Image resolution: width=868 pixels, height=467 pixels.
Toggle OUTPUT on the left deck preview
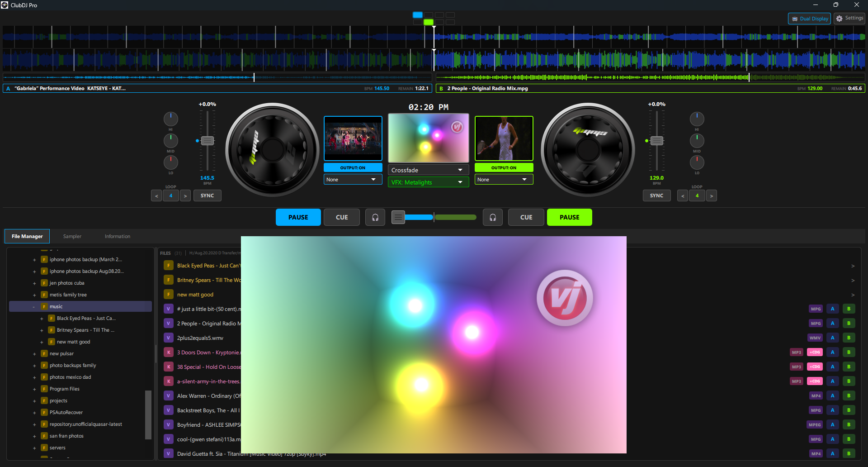tap(353, 167)
